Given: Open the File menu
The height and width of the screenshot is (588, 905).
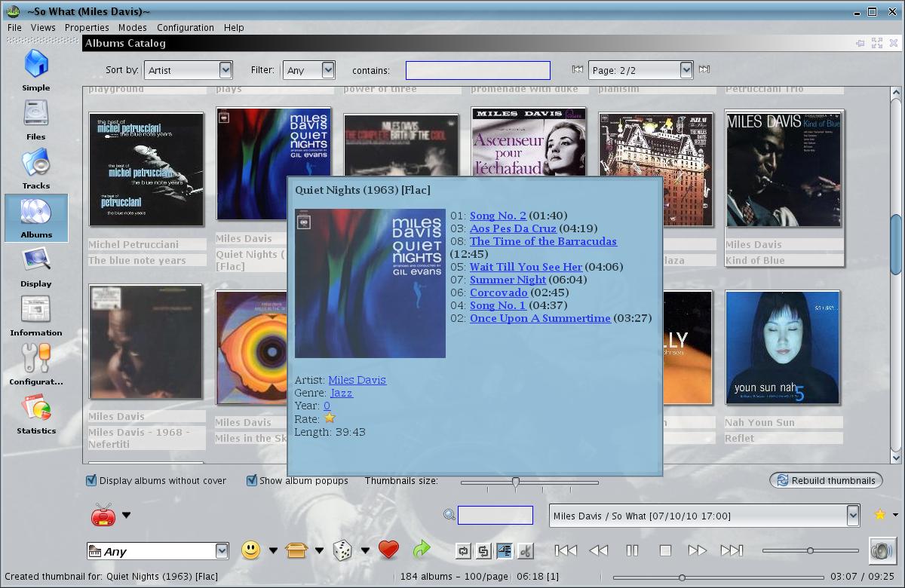Looking at the screenshot, I should [x=14, y=27].
